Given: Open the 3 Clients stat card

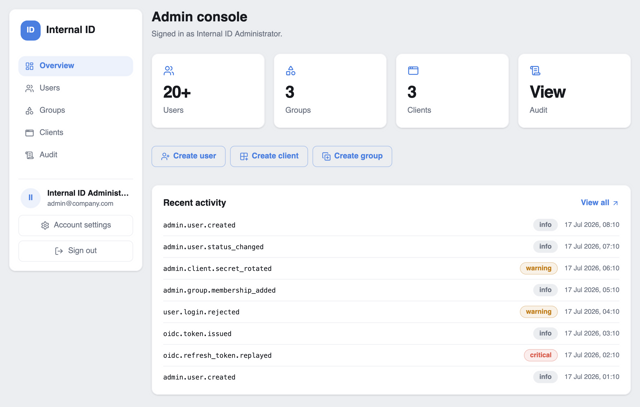Looking at the screenshot, I should coord(452,91).
